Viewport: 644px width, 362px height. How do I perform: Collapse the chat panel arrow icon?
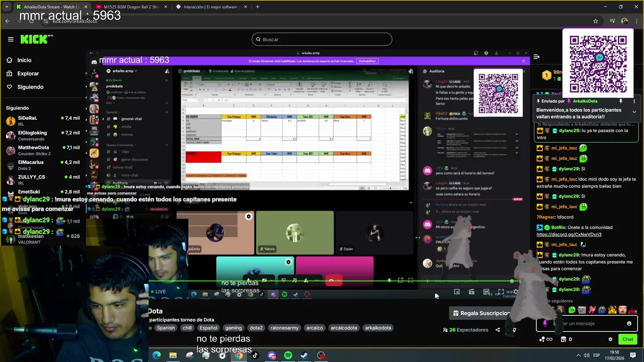click(x=536, y=57)
